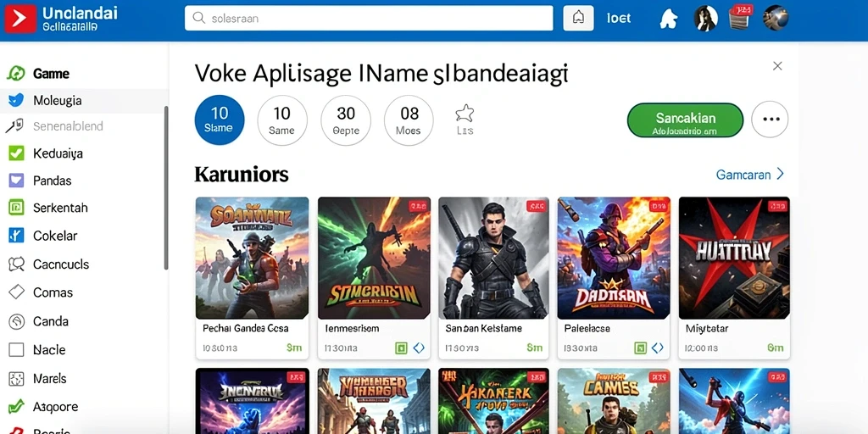Select the 08 Moes circle
868x434 pixels.
409,120
